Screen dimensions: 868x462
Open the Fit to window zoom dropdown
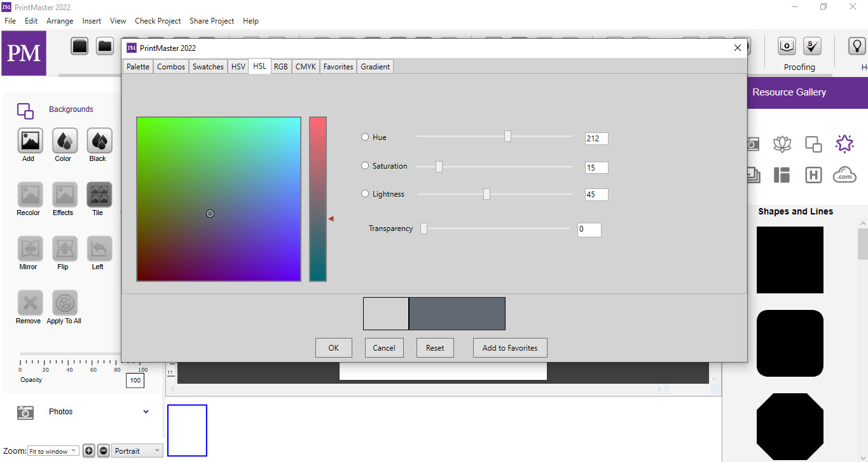click(x=53, y=451)
